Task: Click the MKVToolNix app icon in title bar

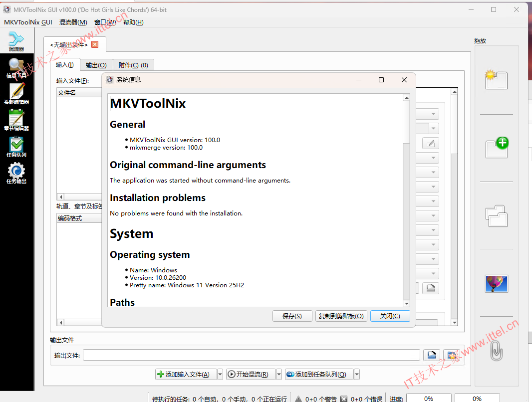Action: (x=7, y=9)
